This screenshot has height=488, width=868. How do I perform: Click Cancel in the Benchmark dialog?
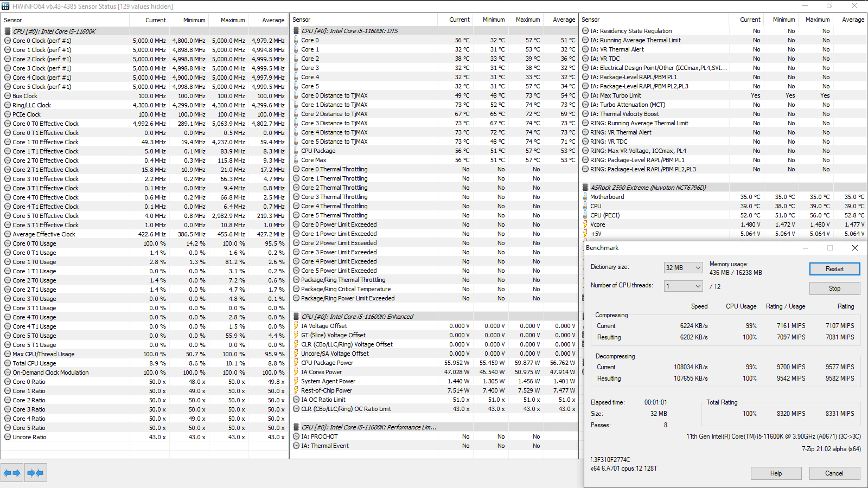point(834,473)
